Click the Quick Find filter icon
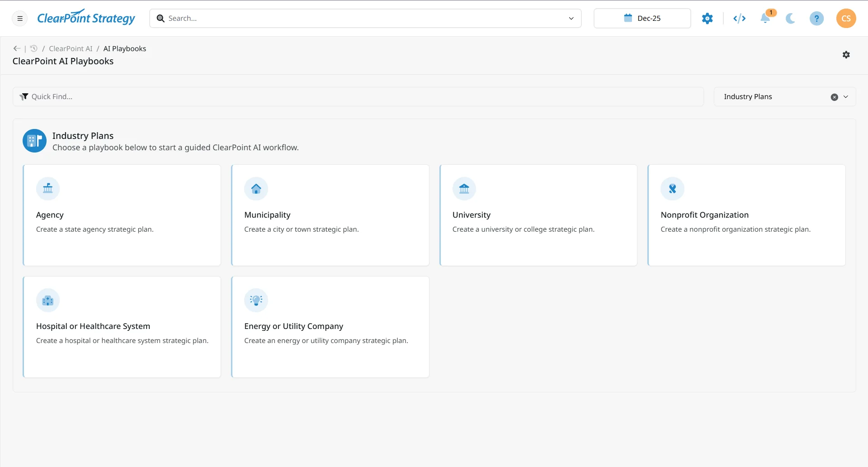The width and height of the screenshot is (868, 467). pyautogui.click(x=24, y=96)
